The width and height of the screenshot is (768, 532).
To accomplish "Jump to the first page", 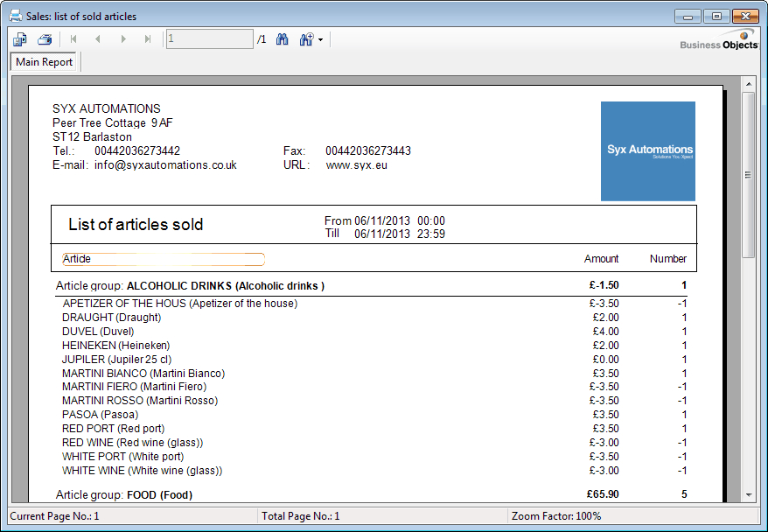I will click(73, 38).
